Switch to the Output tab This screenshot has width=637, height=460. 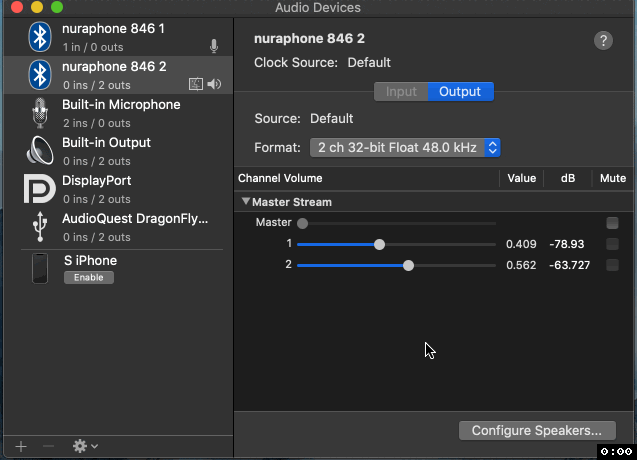[460, 92]
